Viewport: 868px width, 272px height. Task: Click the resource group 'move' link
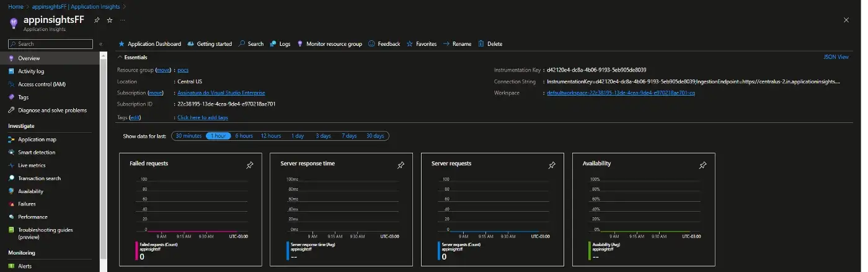tap(164, 70)
